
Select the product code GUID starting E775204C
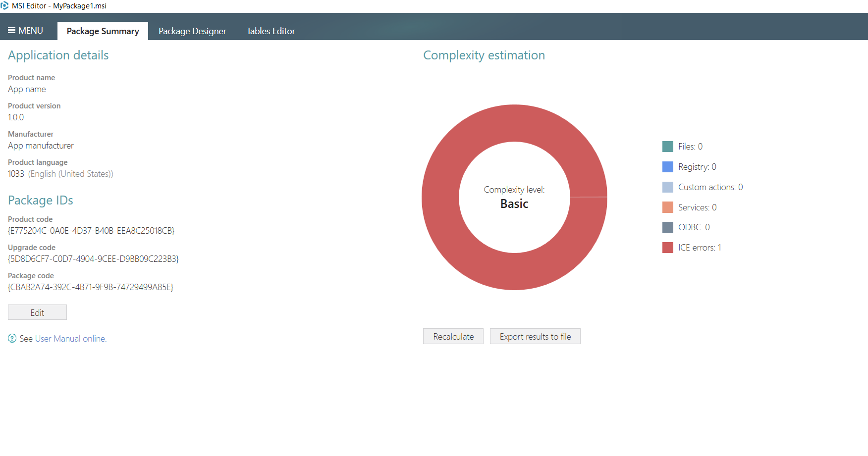[x=91, y=231]
